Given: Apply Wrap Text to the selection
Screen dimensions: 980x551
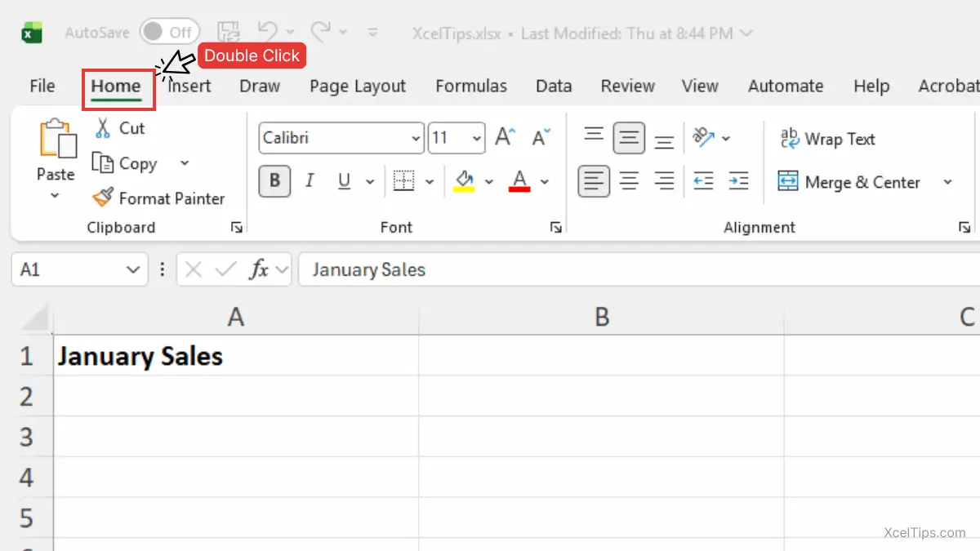Looking at the screenshot, I should 826,139.
